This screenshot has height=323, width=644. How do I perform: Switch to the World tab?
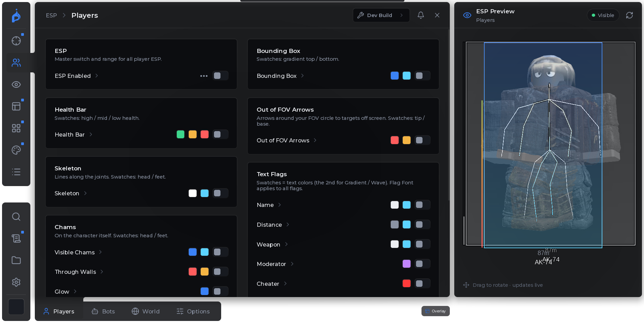pyautogui.click(x=146, y=311)
